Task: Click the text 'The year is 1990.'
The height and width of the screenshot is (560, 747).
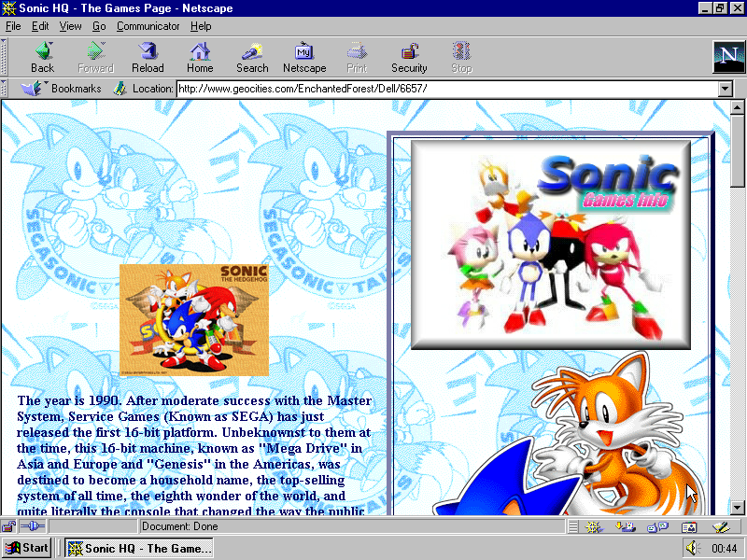Action: 68,400
